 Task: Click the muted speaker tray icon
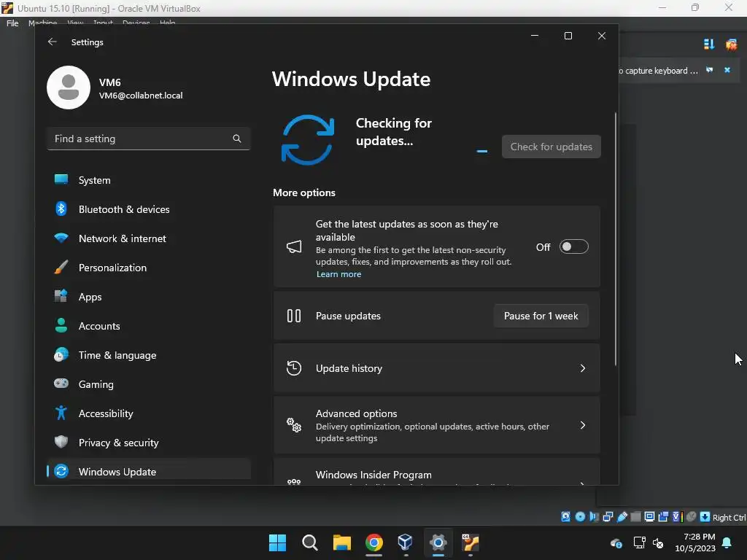(x=658, y=542)
